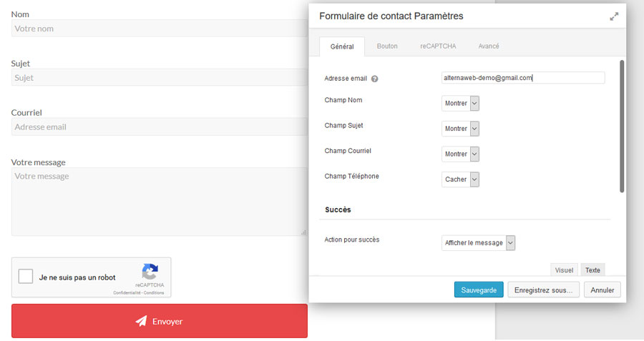Open the Action pour succès dropdown
The height and width of the screenshot is (341, 644).
tap(478, 243)
